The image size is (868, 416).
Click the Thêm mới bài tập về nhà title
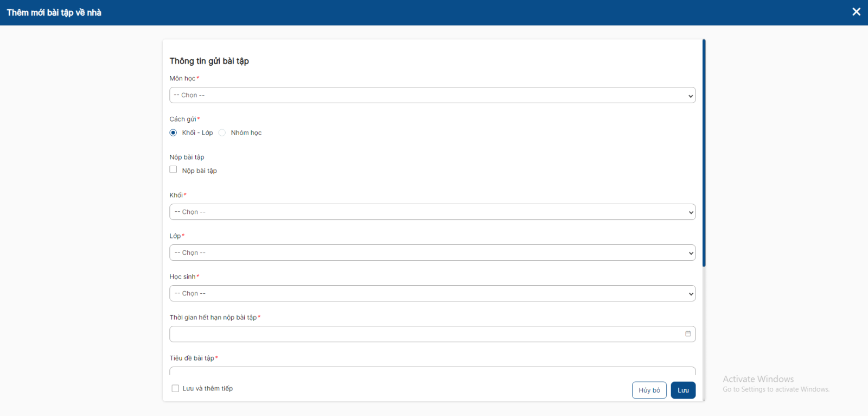pos(54,12)
